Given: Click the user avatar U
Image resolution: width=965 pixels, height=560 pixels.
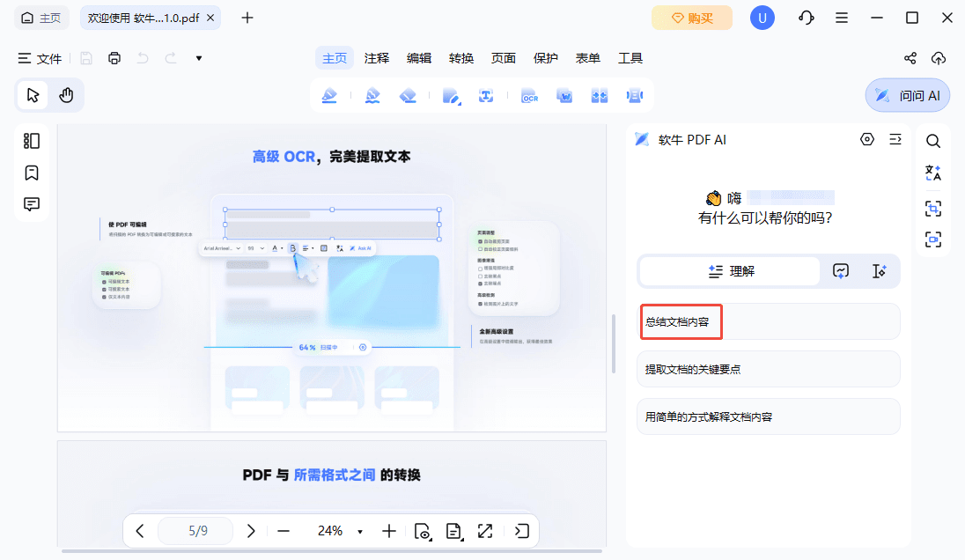Looking at the screenshot, I should [x=762, y=18].
